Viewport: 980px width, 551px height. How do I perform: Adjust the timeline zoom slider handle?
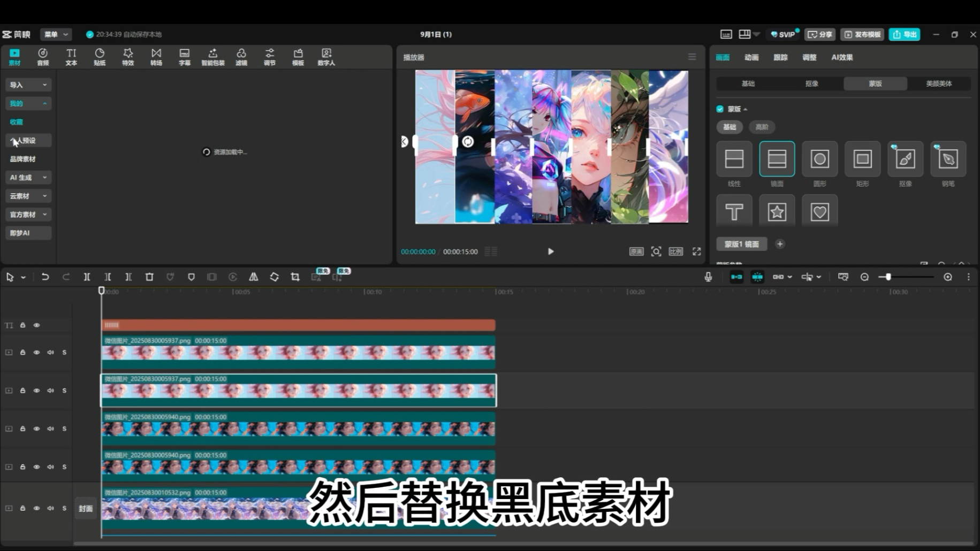(x=888, y=277)
